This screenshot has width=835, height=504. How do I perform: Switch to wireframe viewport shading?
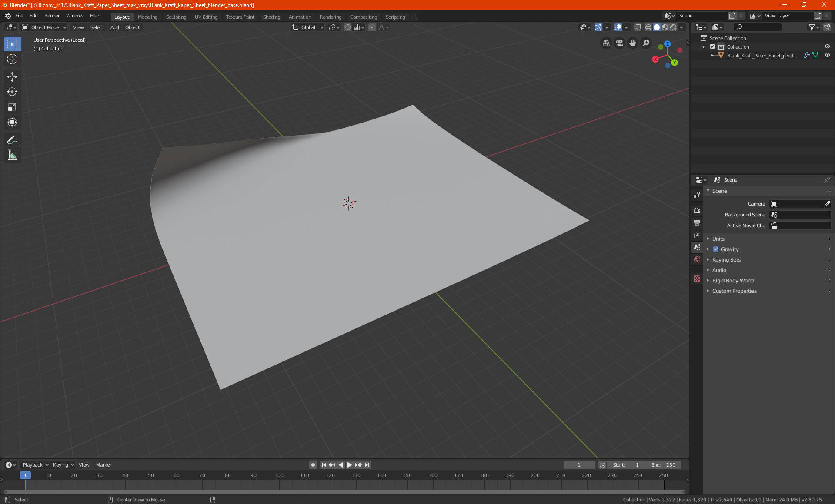(x=648, y=27)
